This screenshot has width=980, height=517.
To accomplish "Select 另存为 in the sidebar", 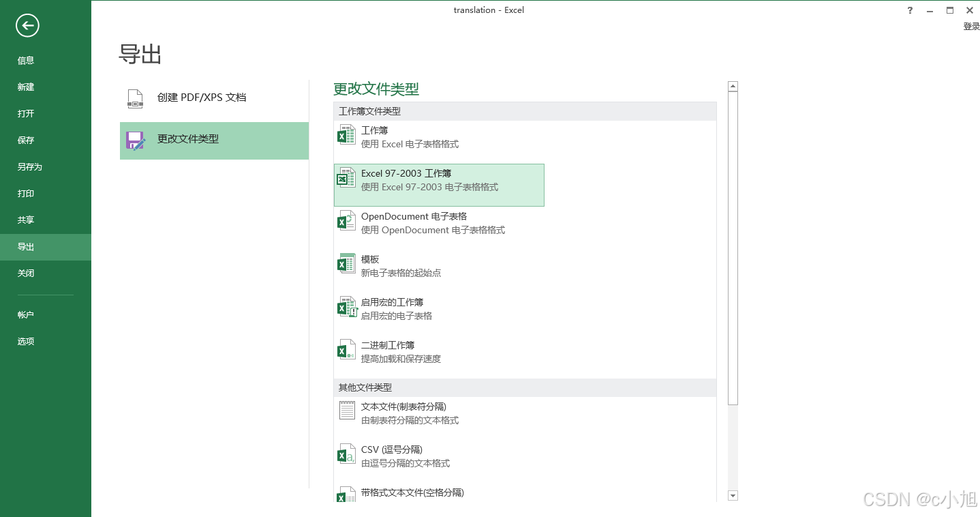I will pyautogui.click(x=46, y=166).
